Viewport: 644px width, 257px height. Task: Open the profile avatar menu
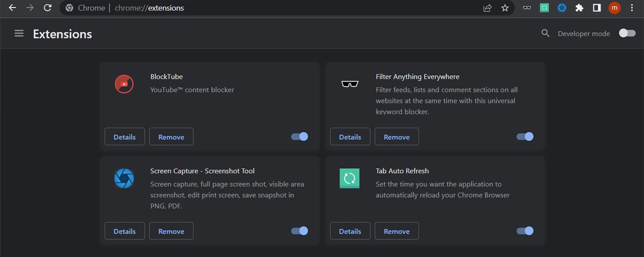coord(614,8)
